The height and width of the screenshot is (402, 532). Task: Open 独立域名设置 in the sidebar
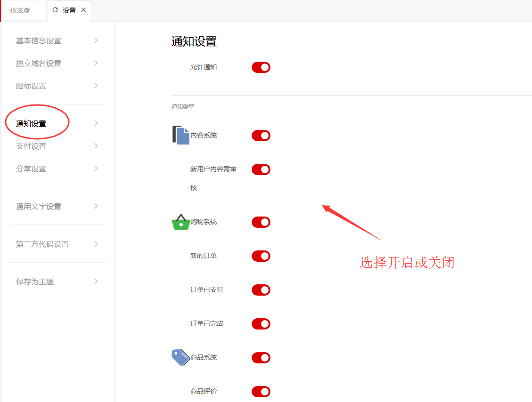39,64
